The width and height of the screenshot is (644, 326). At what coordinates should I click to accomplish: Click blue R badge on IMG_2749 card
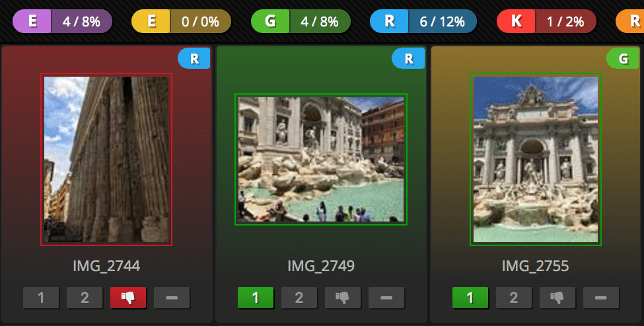click(x=409, y=59)
